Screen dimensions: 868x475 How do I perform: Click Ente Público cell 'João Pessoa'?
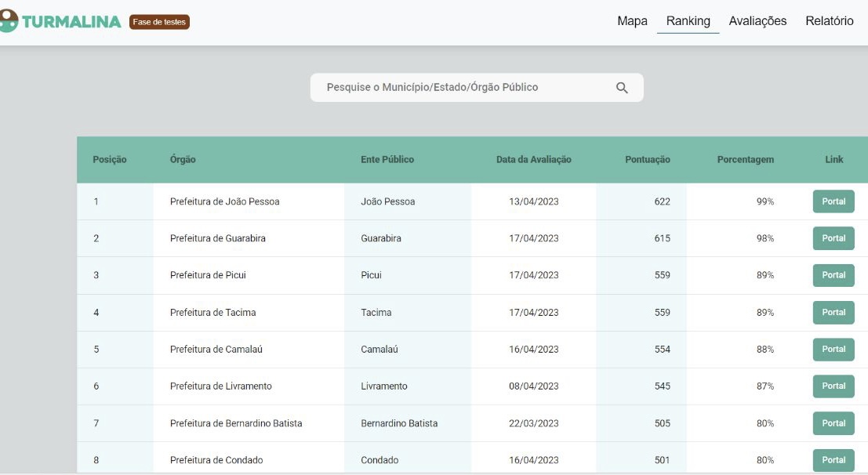pyautogui.click(x=387, y=201)
